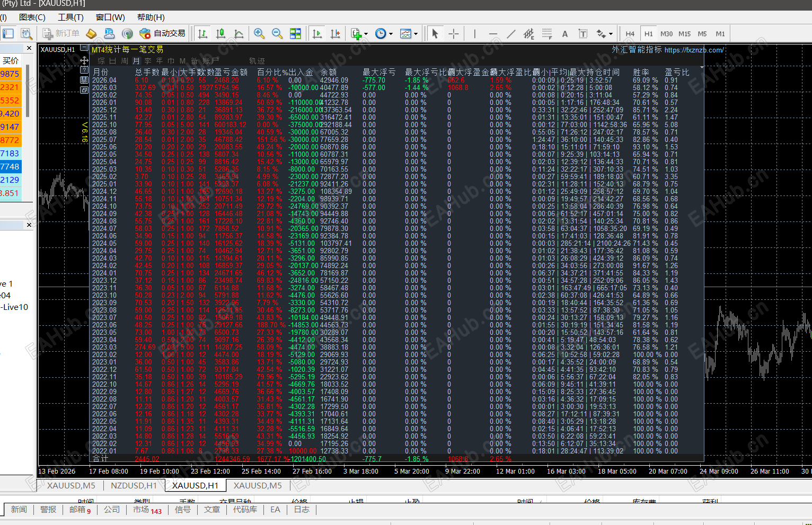This screenshot has height=525, width=812.
Task: Click the signals radio wave icon
Action: [x=127, y=33]
